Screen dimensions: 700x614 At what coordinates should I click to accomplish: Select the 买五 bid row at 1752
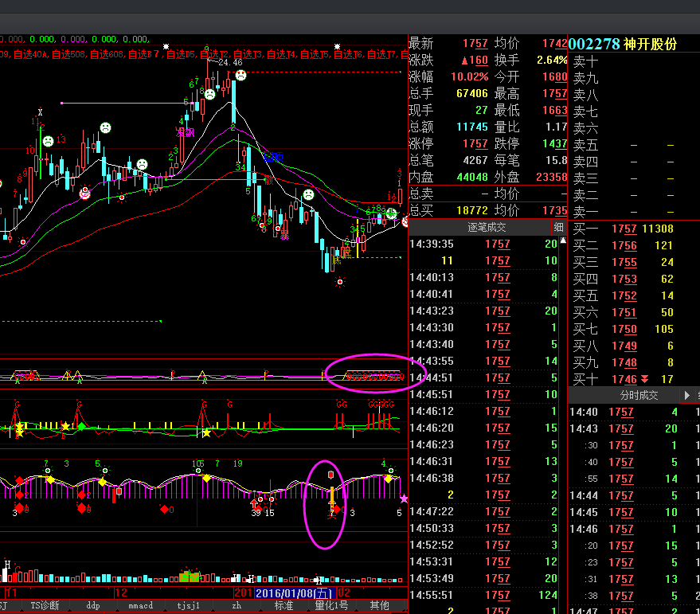point(633,295)
